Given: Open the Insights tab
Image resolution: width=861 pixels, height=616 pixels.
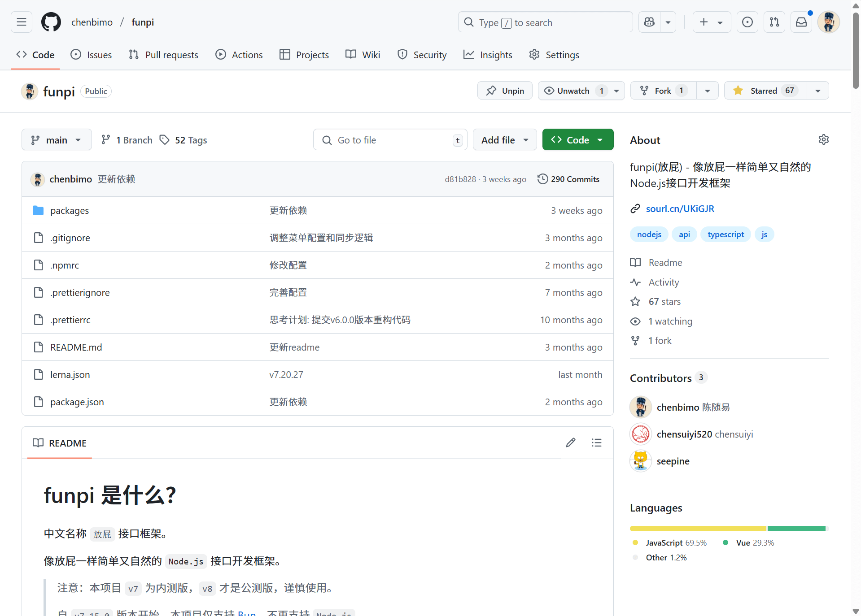Looking at the screenshot, I should click(x=488, y=55).
